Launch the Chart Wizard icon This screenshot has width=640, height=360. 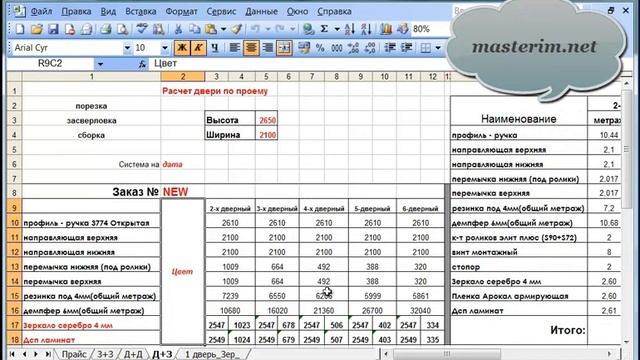pos(386,29)
